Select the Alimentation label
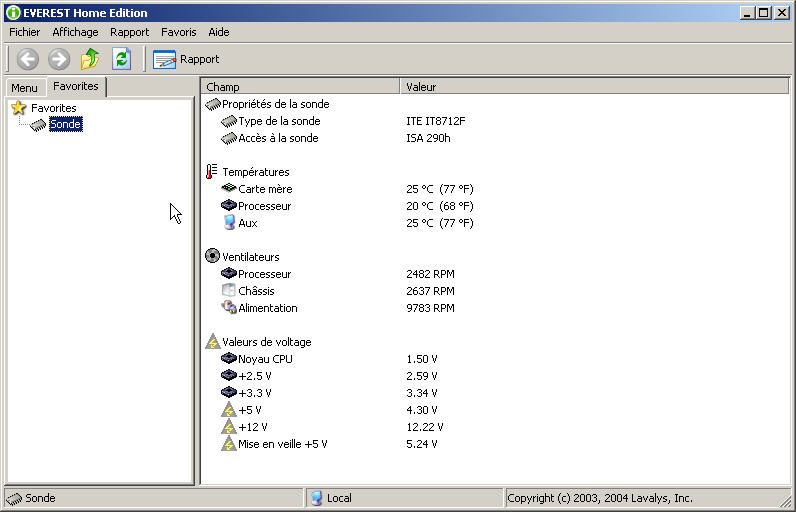796x512 pixels. 268,308
